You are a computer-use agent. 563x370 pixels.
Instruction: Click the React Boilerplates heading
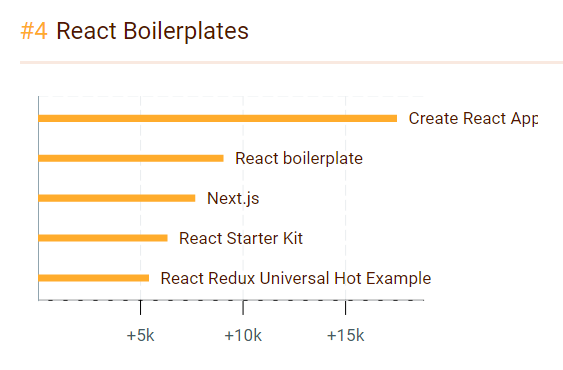click(x=152, y=31)
